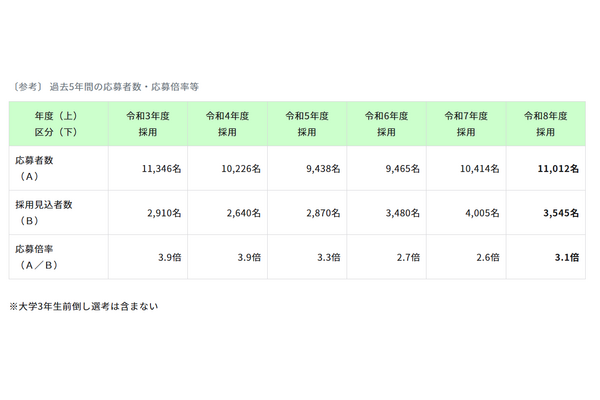Select the footnote ※大学3年生前倒し選考は含まない
The height and width of the screenshot is (400, 600).
point(83,306)
